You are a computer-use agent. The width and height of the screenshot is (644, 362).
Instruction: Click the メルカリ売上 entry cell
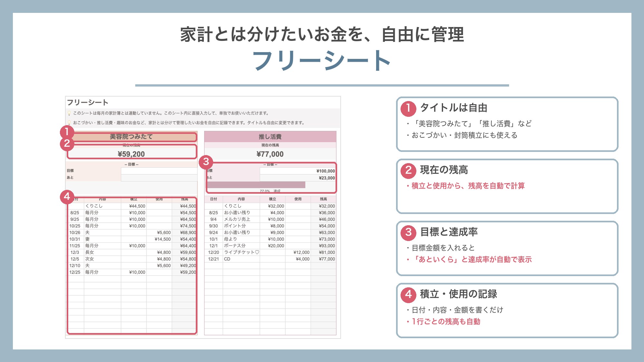coord(241,219)
